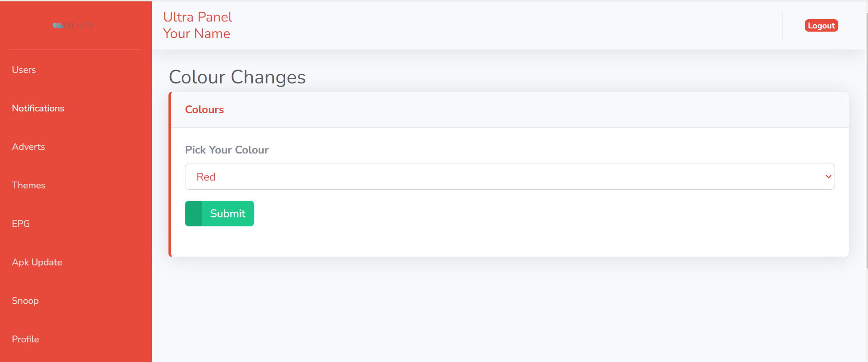The image size is (868, 362).
Task: Open the Adverts section
Action: [28, 147]
